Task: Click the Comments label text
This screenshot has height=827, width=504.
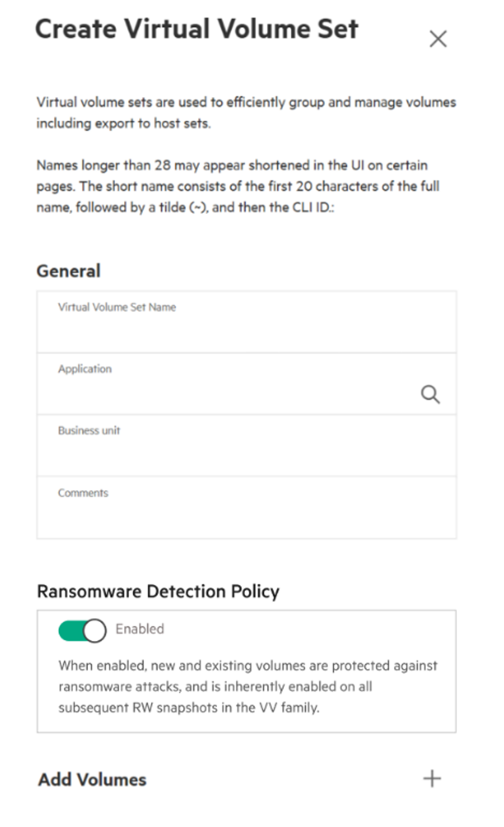Action: pyautogui.click(x=83, y=493)
